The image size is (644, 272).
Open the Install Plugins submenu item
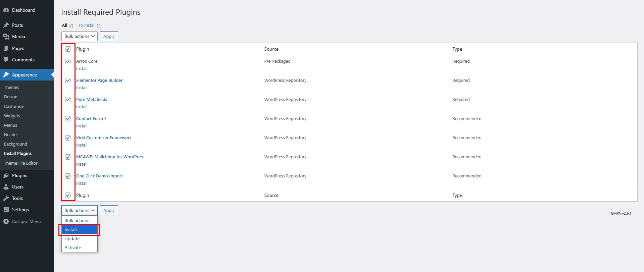pyautogui.click(x=18, y=153)
